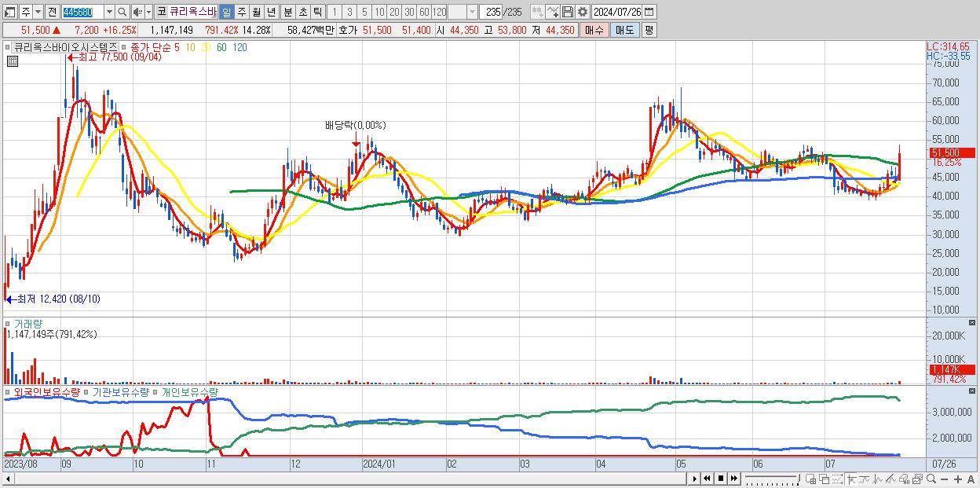Click the rewind double-arrow playback button
This screenshot has width=980, height=488.
coord(708,479)
